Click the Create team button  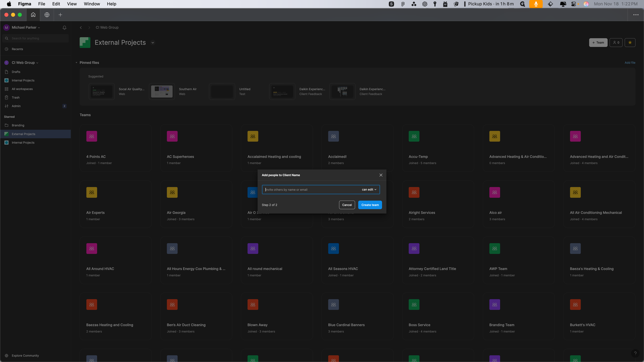click(370, 205)
